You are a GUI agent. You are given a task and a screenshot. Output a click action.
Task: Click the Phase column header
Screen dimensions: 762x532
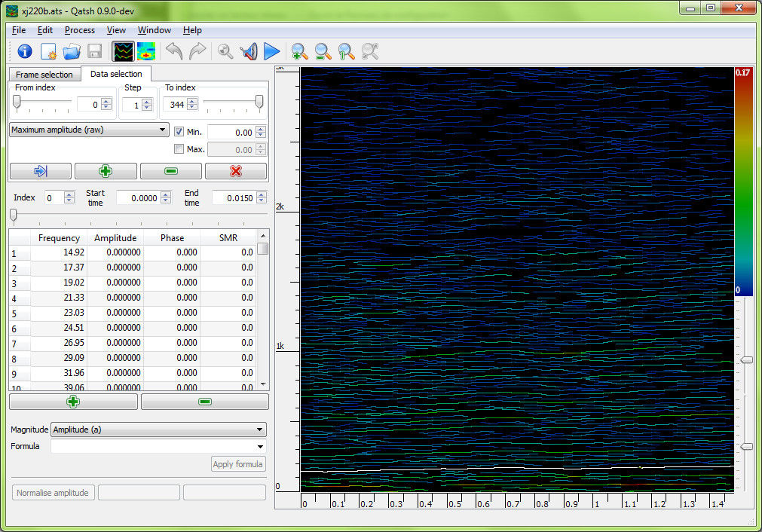[x=172, y=238]
